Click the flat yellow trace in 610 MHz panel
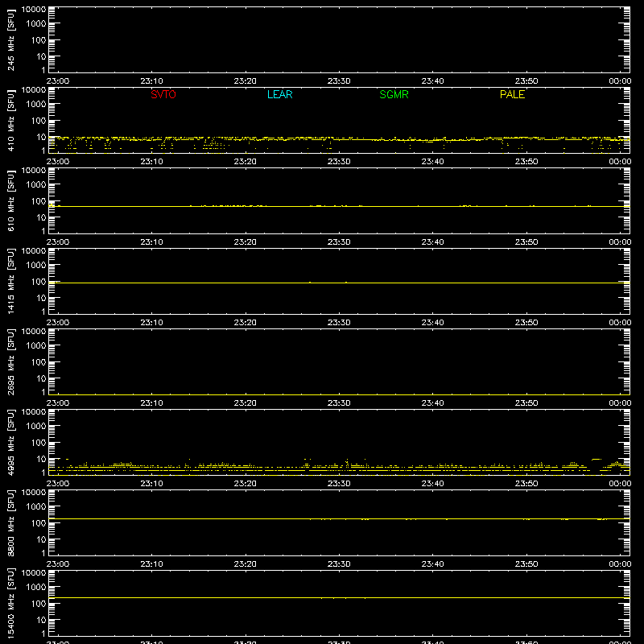The width and height of the screenshot is (644, 644). click(339, 206)
